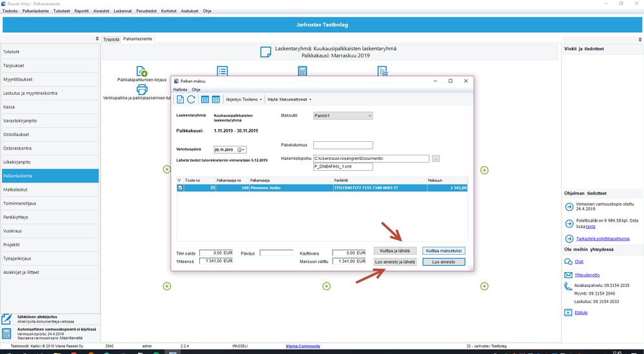
Task: Select Ostoreskontra in left navigation
Action: point(50,148)
